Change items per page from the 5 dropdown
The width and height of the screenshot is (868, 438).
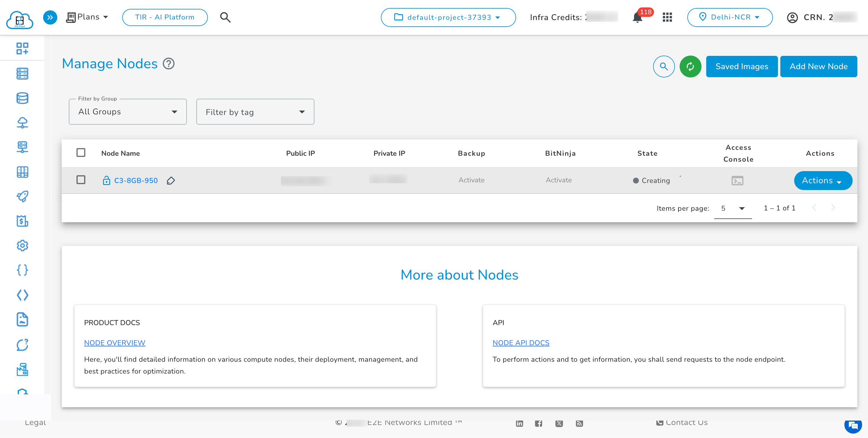point(732,208)
